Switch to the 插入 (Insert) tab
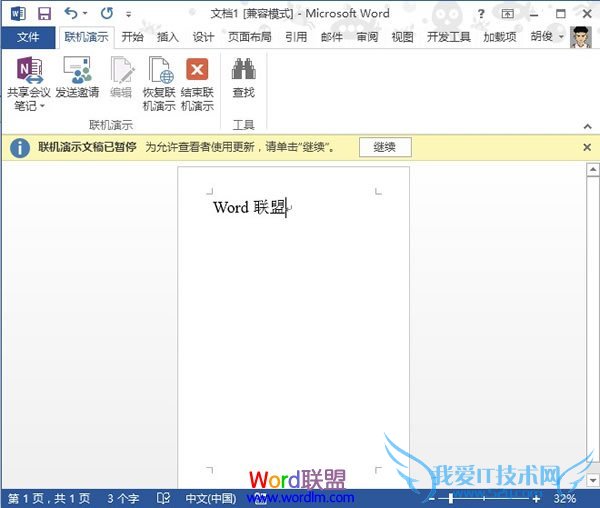This screenshot has height=508, width=600. [168, 37]
